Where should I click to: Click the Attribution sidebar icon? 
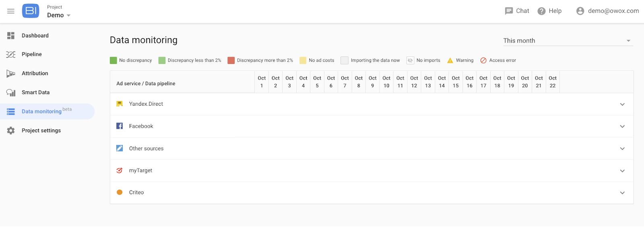11,74
